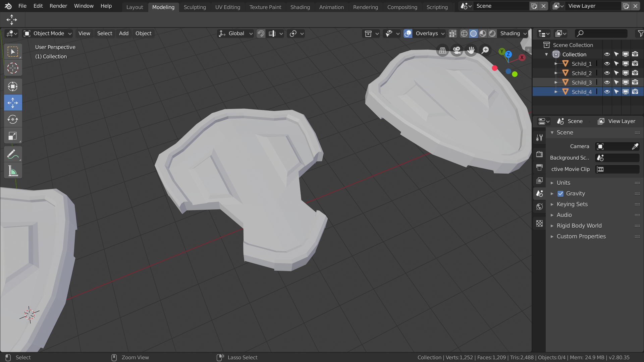This screenshot has height=362, width=644.
Task: Toggle snapping magnet
Action: [x=261, y=34]
